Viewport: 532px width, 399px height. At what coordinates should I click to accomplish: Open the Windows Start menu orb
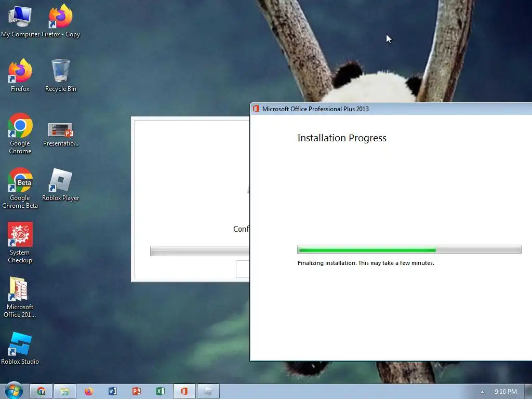click(14, 391)
